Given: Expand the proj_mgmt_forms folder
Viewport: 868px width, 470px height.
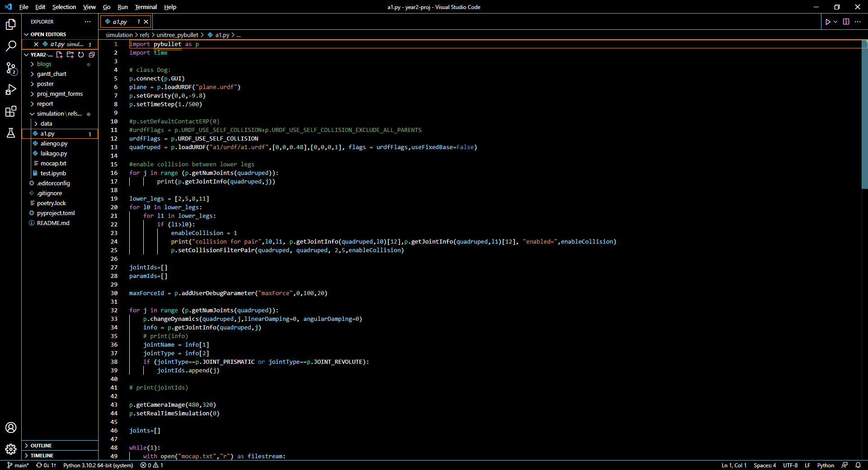Looking at the screenshot, I should point(60,94).
